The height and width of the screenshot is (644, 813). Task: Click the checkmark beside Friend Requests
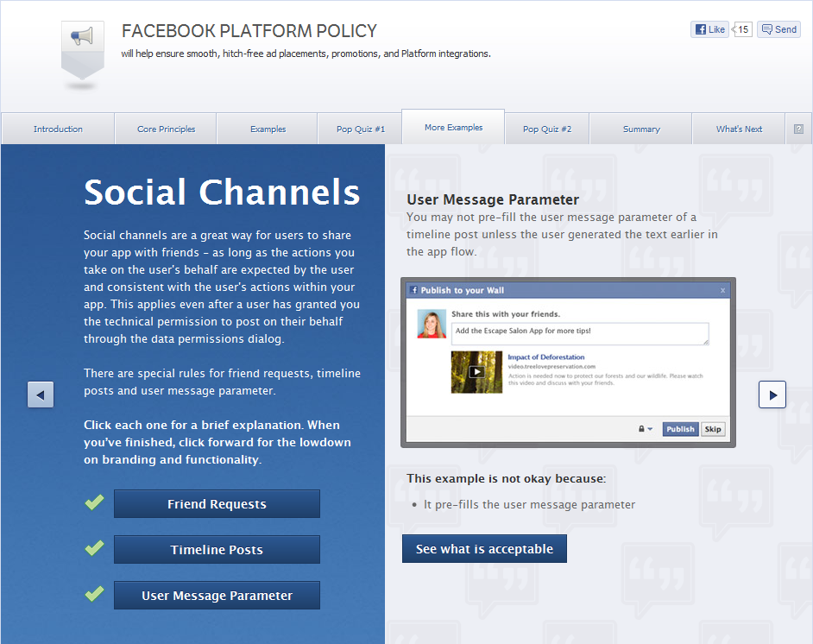point(94,502)
